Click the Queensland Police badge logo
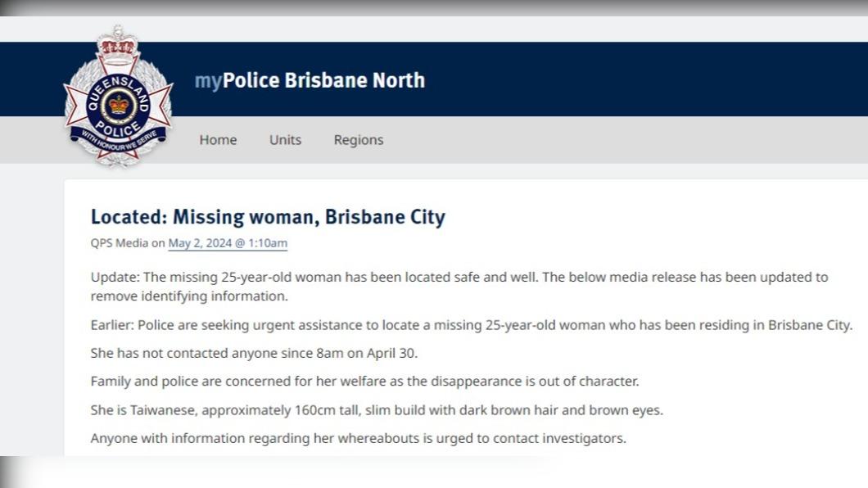The image size is (868, 488). 119,96
